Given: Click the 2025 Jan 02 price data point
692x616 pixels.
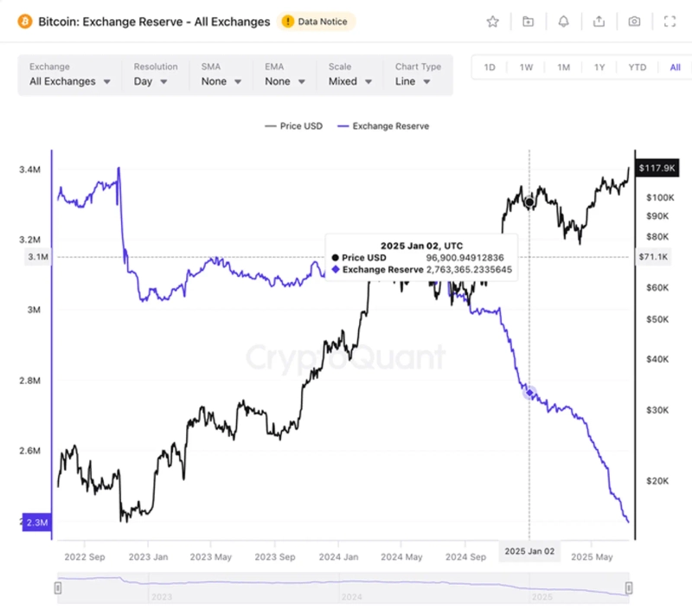Looking at the screenshot, I should pyautogui.click(x=529, y=202).
